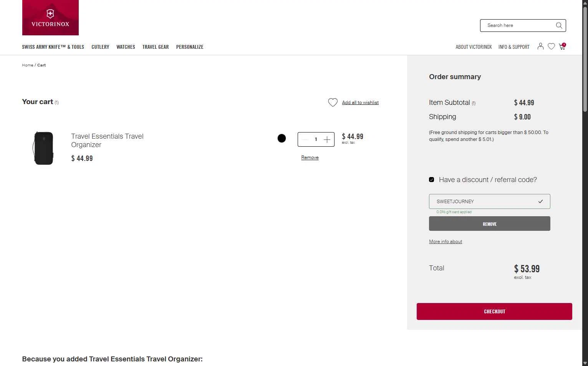Click the REMOVE discount code button

click(489, 224)
